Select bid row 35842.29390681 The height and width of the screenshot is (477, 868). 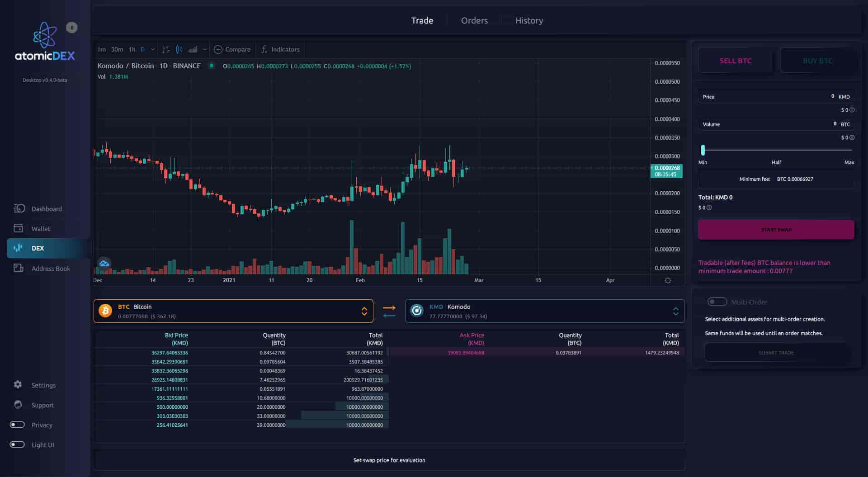[241, 362]
